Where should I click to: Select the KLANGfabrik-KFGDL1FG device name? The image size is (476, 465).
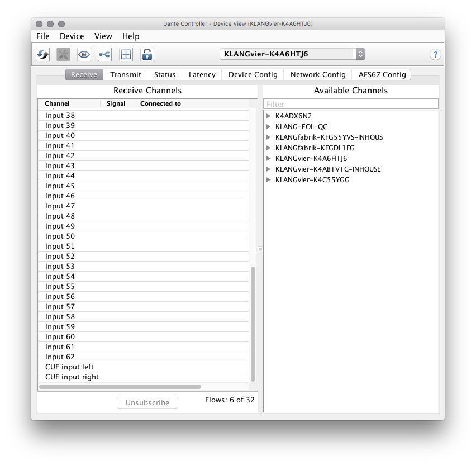tap(315, 148)
